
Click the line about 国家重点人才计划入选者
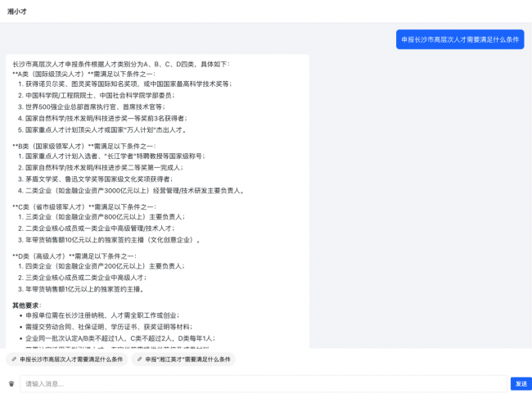(115, 156)
